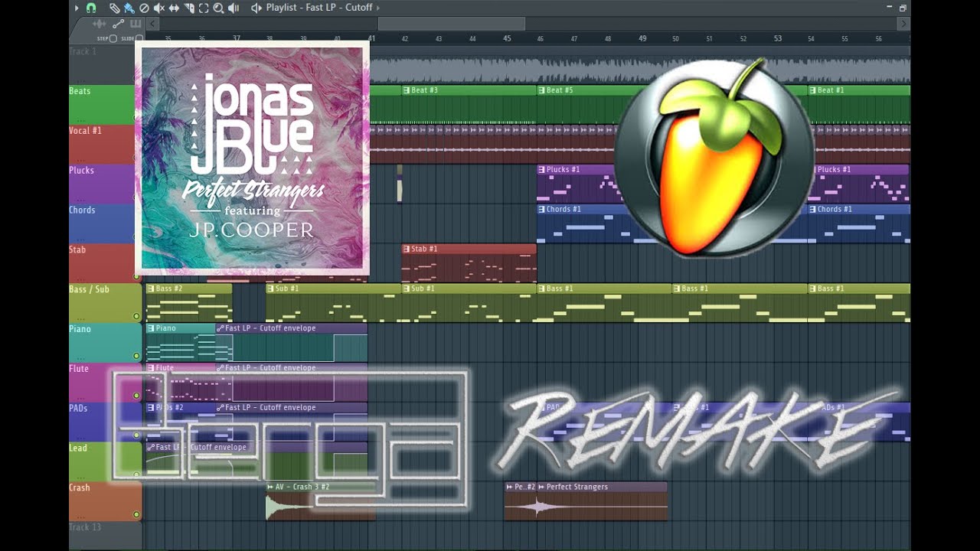This screenshot has width=980, height=551.
Task: Select the Bass #2 pattern clip
Action: click(188, 303)
